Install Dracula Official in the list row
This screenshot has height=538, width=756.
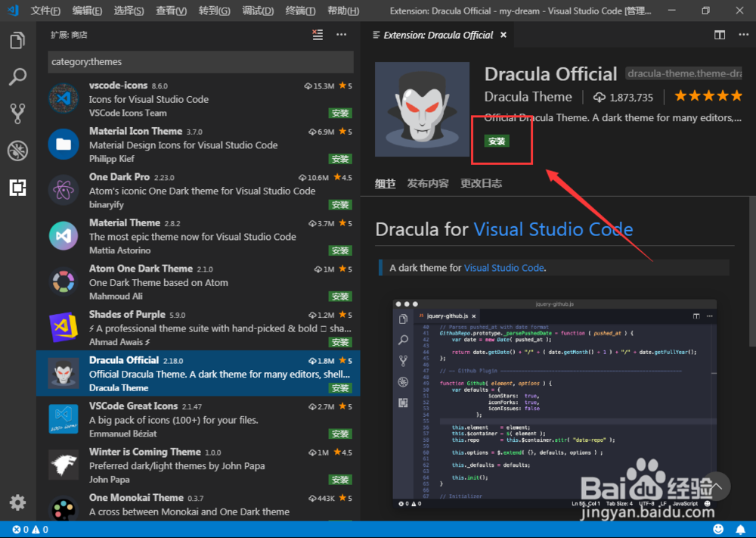(340, 388)
